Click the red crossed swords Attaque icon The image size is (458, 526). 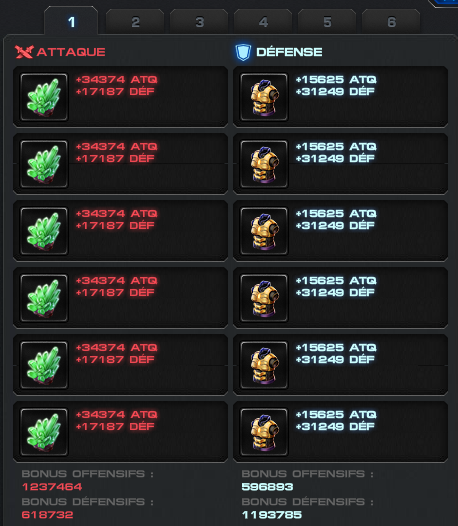24,52
